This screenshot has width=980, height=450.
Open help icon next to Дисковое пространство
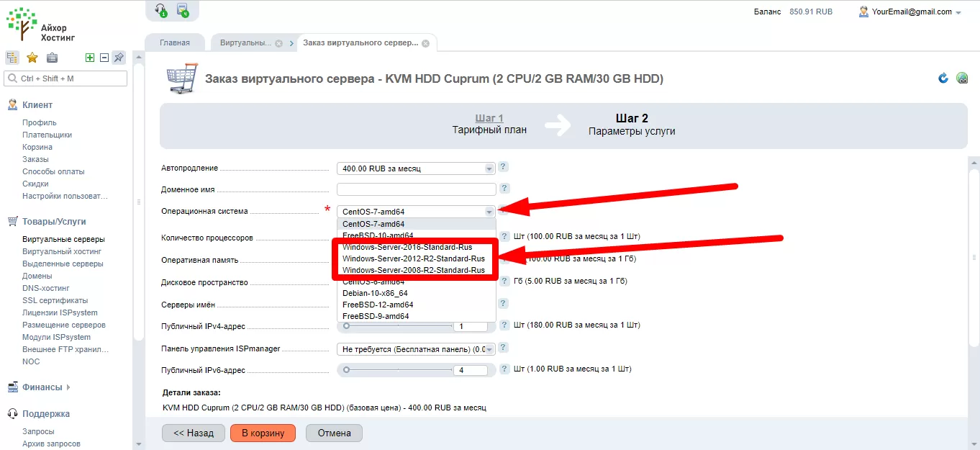pos(505,282)
